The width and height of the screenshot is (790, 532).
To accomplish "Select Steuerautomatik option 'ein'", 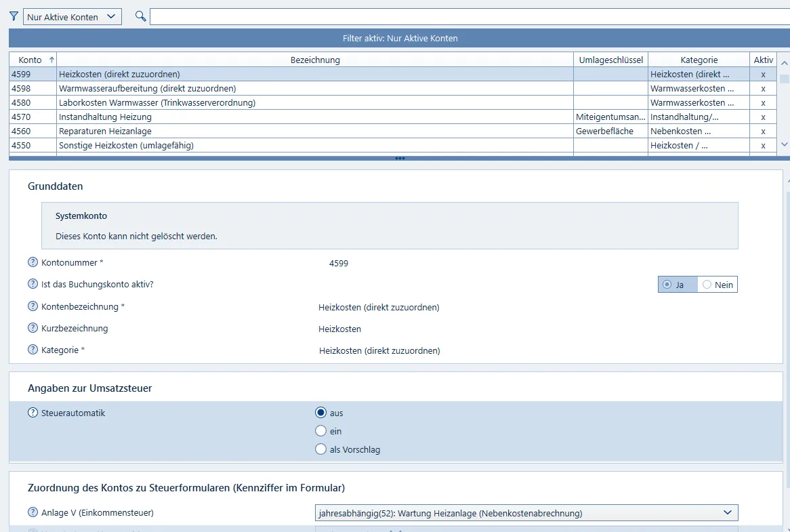I will click(x=321, y=431).
